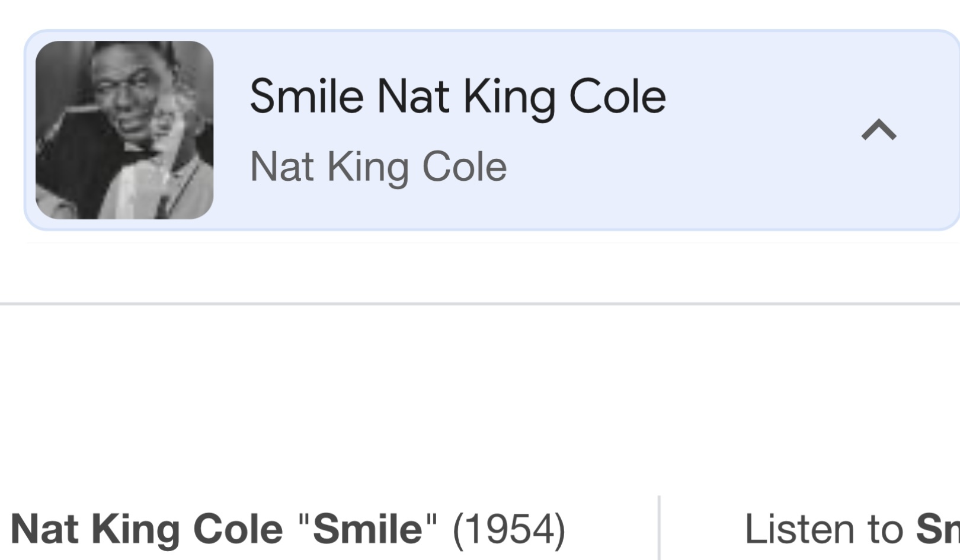Select the "Smile Nat King Cole" song title
This screenshot has width=960, height=560.
coord(457,97)
